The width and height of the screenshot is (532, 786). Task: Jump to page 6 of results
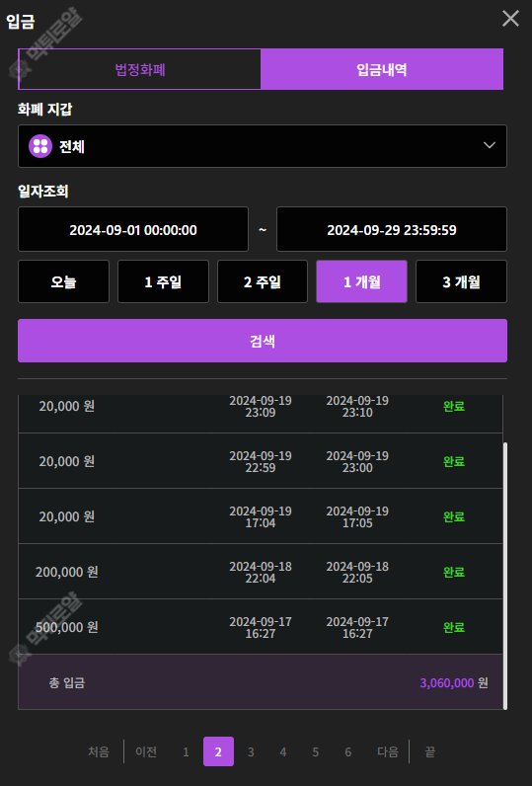pyautogui.click(x=347, y=751)
